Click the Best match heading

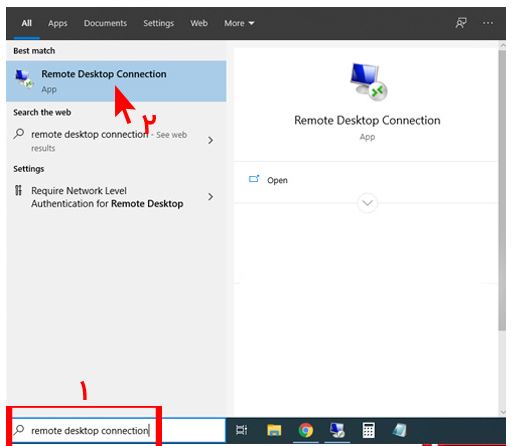[x=34, y=51]
